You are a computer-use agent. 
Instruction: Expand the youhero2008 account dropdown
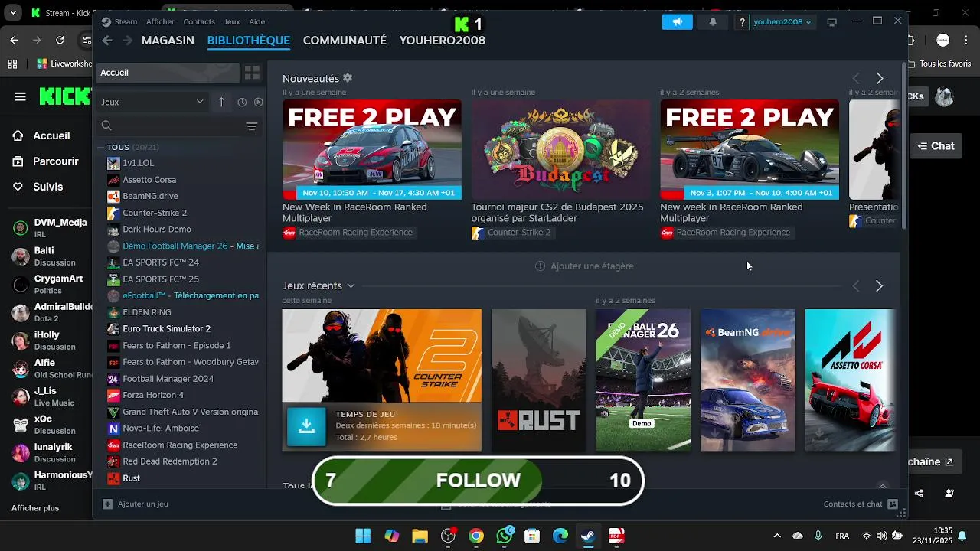[x=782, y=22]
